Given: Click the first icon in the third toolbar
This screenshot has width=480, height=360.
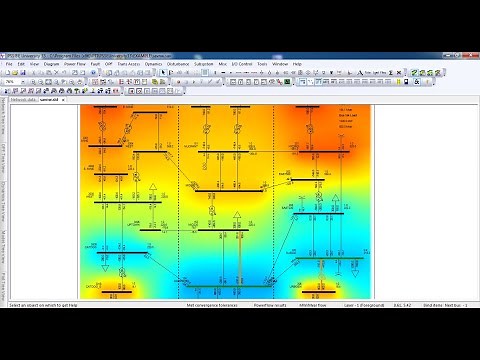Looking at the screenshot, I should tap(7, 91).
